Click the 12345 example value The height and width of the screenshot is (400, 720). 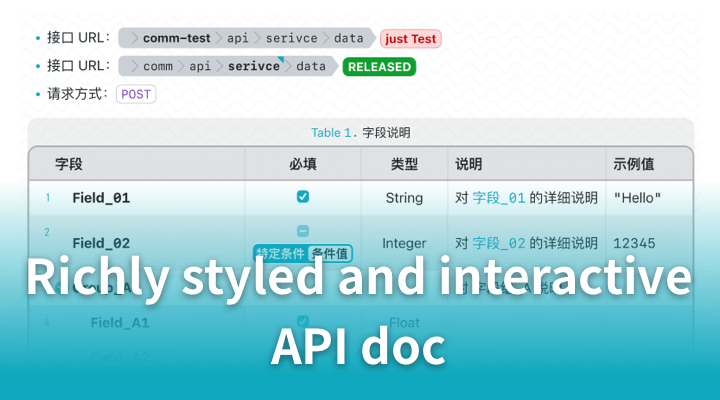point(634,243)
